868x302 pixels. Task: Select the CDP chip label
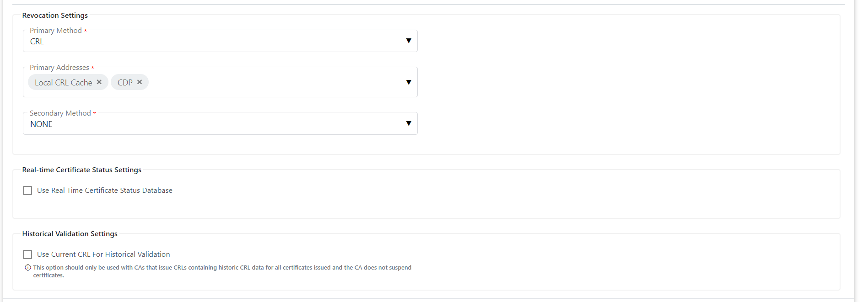coord(124,83)
